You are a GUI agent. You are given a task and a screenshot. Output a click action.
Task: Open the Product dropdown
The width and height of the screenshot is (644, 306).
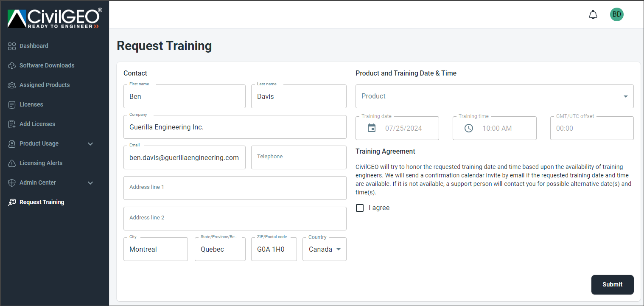click(495, 96)
